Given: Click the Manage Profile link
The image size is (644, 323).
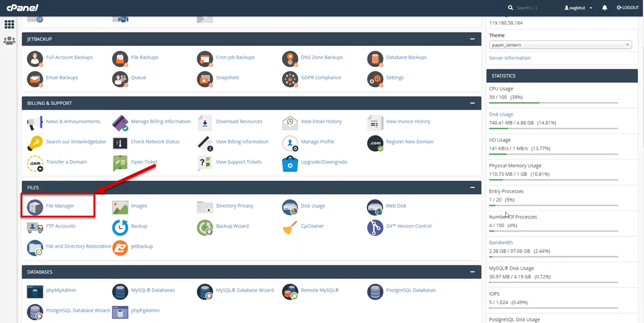Looking at the screenshot, I should point(318,142).
